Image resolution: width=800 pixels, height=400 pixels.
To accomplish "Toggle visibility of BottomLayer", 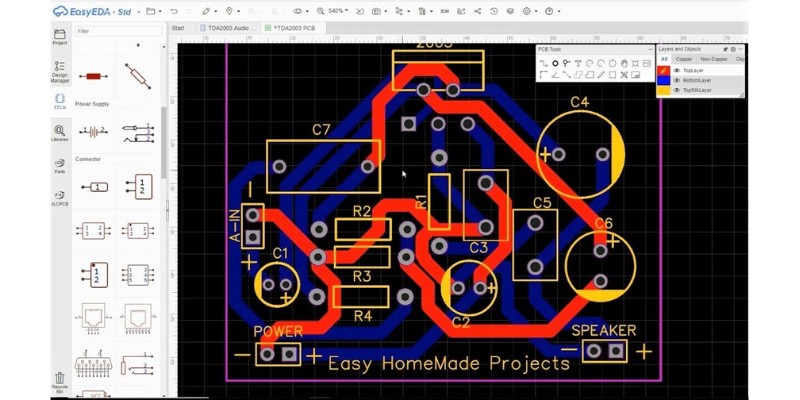I will 677,80.
